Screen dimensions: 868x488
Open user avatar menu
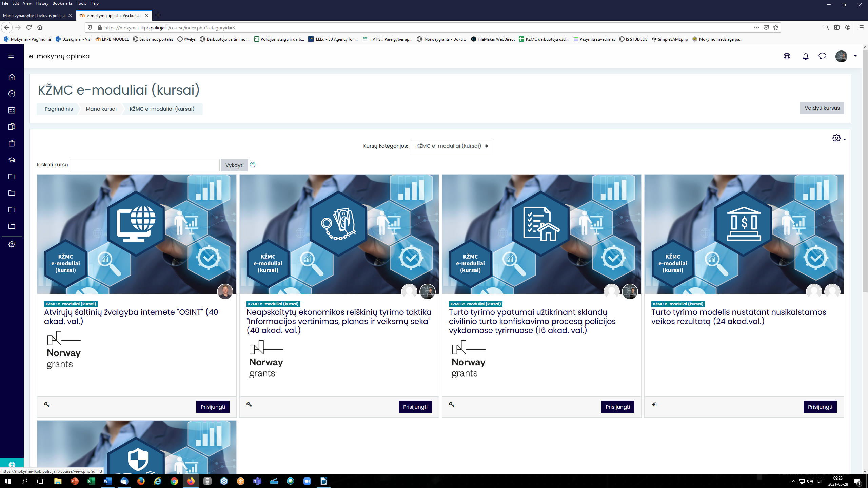pos(841,56)
